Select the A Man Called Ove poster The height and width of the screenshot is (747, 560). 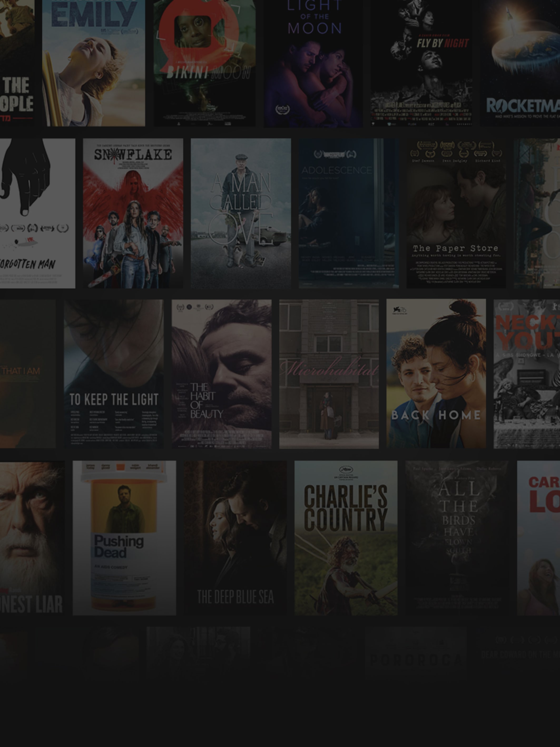pos(241,213)
